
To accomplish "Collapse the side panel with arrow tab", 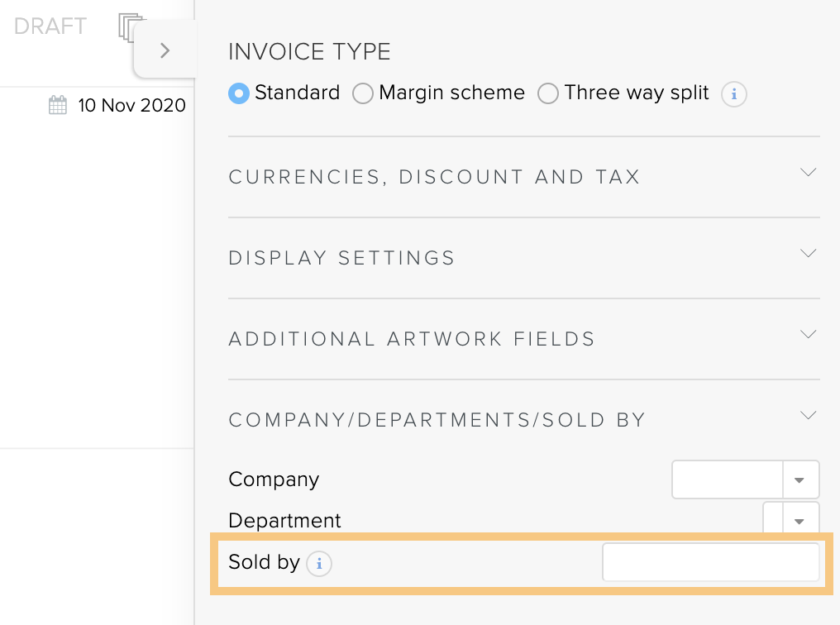I will pyautogui.click(x=165, y=50).
